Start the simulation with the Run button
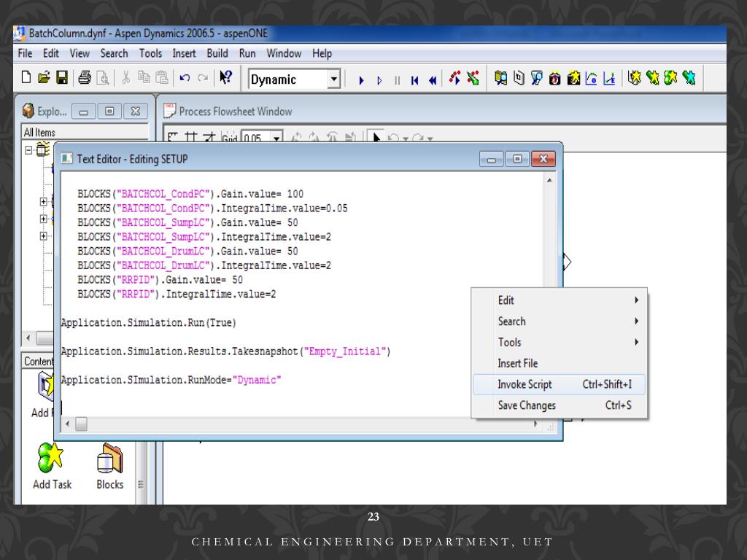 point(361,80)
